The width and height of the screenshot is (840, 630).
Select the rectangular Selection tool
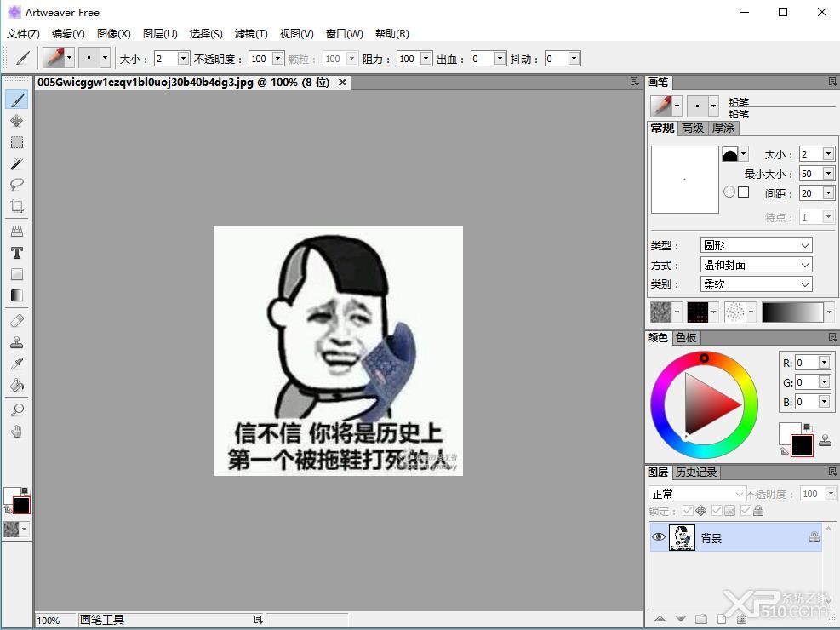pos(17,142)
